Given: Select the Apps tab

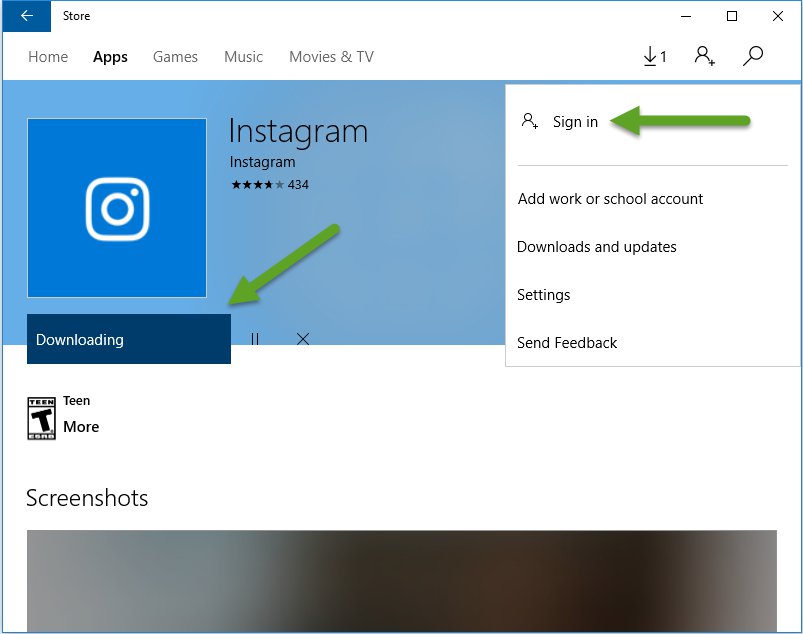Looking at the screenshot, I should coord(110,57).
